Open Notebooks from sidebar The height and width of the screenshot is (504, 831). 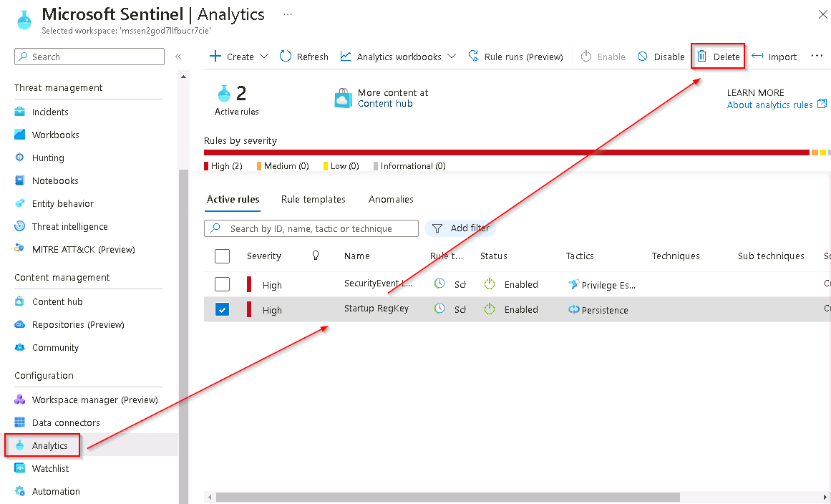54,180
